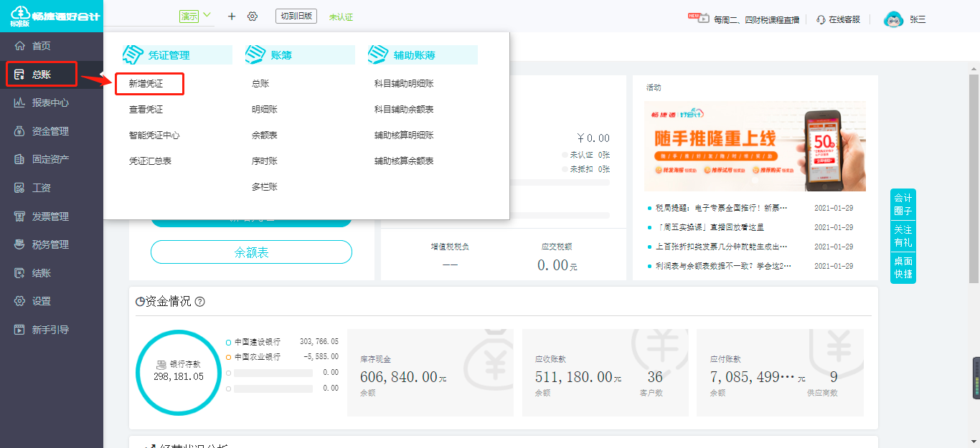Viewport: 980px width, 448px height.
Task: Click the 报表中心 chart icon
Action: pyautogui.click(x=19, y=103)
